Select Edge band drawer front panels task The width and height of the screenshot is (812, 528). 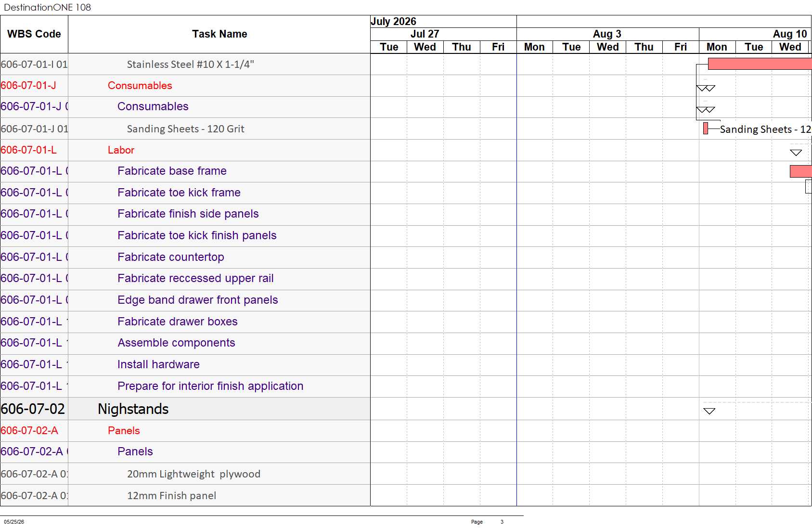click(197, 300)
